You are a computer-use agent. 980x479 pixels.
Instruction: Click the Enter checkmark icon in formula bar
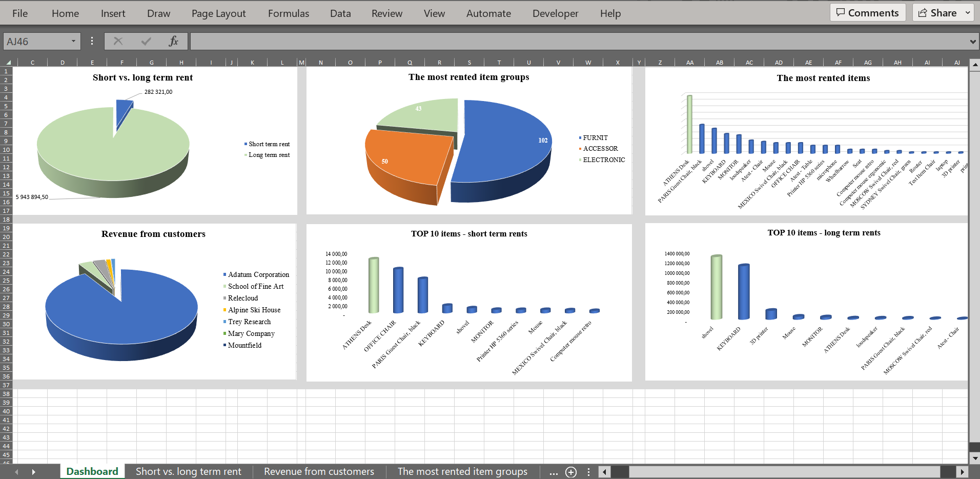pos(146,41)
